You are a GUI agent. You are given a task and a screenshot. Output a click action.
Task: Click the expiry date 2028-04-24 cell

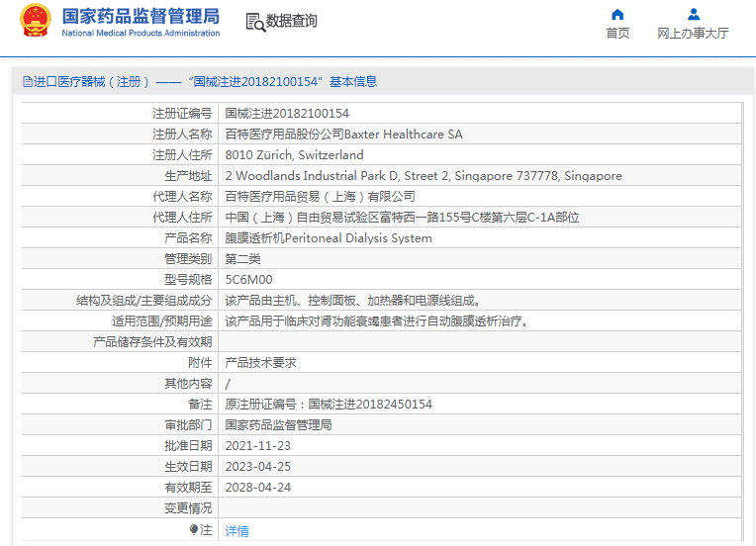click(256, 488)
